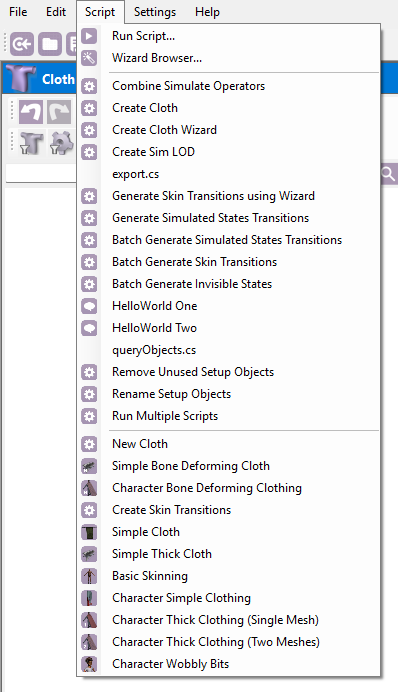The width and height of the screenshot is (398, 692).
Task: Click the back arrow toolbar icon
Action: click(22, 44)
